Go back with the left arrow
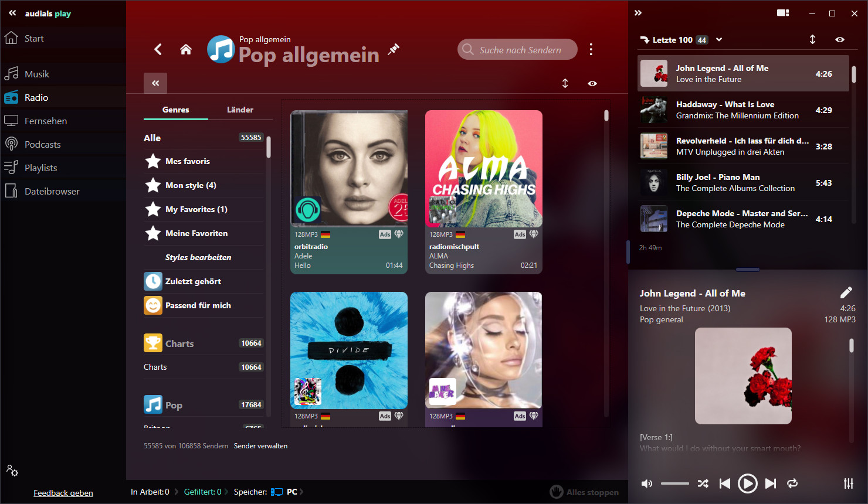This screenshot has width=868, height=504. click(158, 49)
